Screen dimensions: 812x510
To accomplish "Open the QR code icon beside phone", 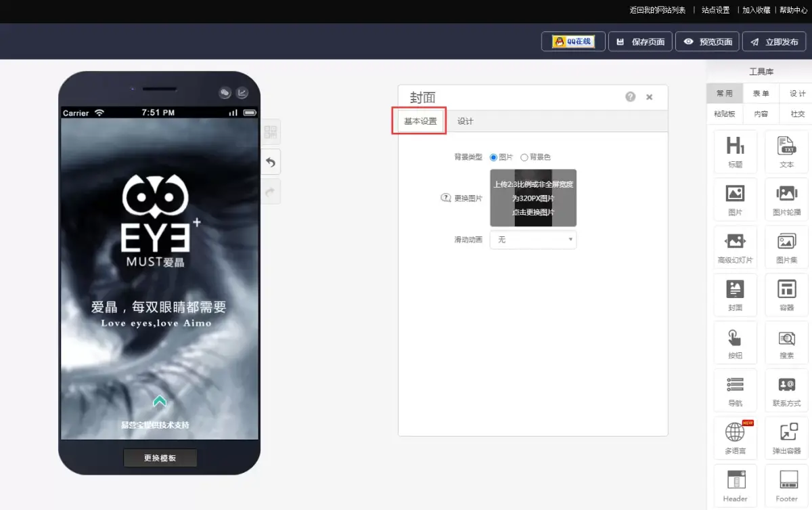I will tap(271, 133).
